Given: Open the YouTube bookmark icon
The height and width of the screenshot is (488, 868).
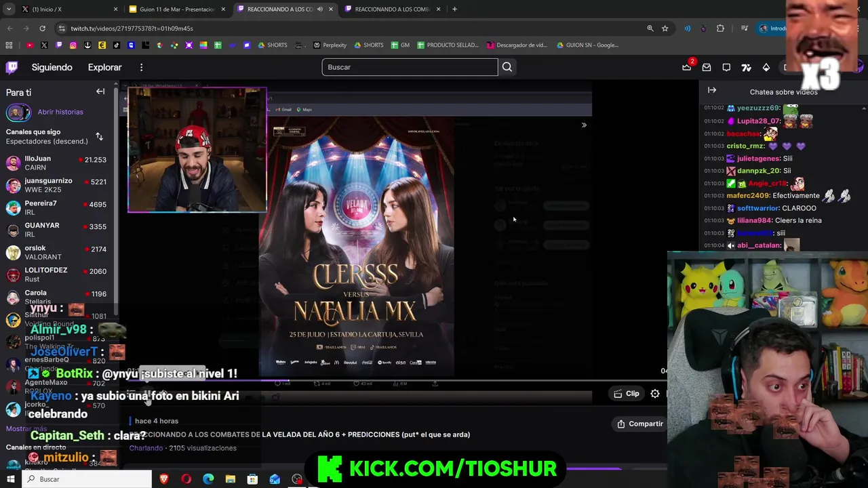Looking at the screenshot, I should [30, 45].
